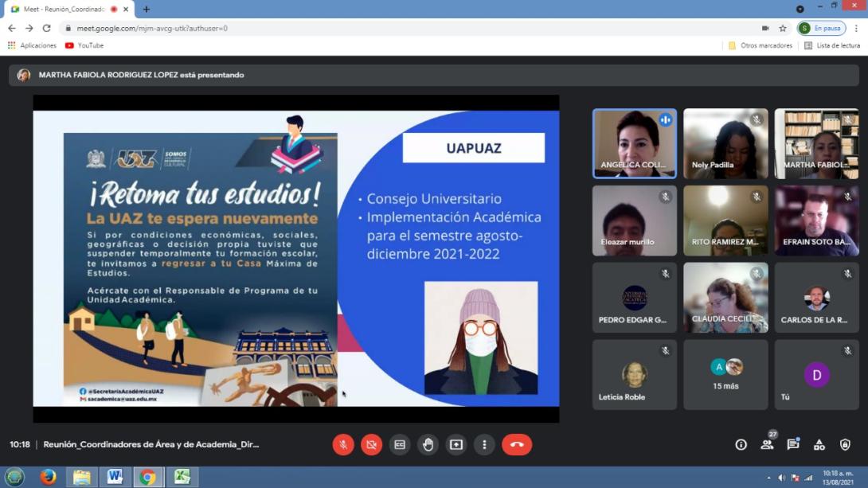Expand the Otros marcadores bookmarks folder
The image size is (868, 488).
[760, 45]
